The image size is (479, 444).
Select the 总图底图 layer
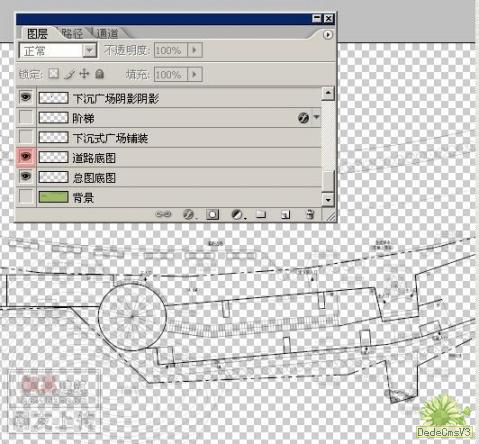[x=179, y=177]
